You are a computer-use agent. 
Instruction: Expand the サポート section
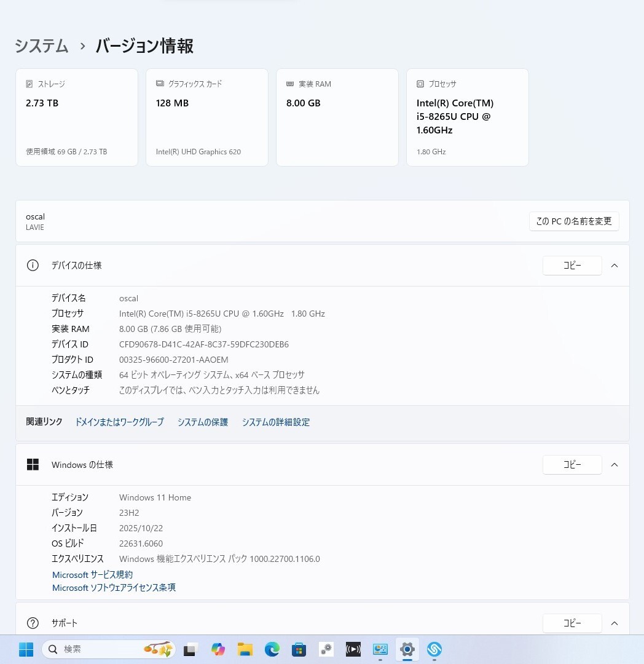(615, 623)
